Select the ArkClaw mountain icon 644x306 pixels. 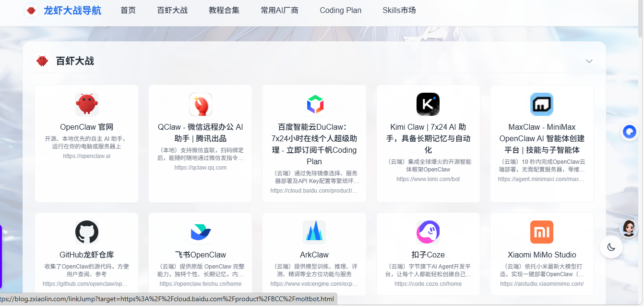coord(314,232)
